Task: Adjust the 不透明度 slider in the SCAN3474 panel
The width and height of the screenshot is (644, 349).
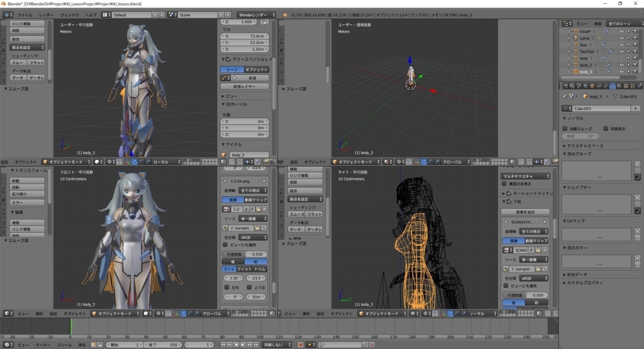Action: [525, 295]
